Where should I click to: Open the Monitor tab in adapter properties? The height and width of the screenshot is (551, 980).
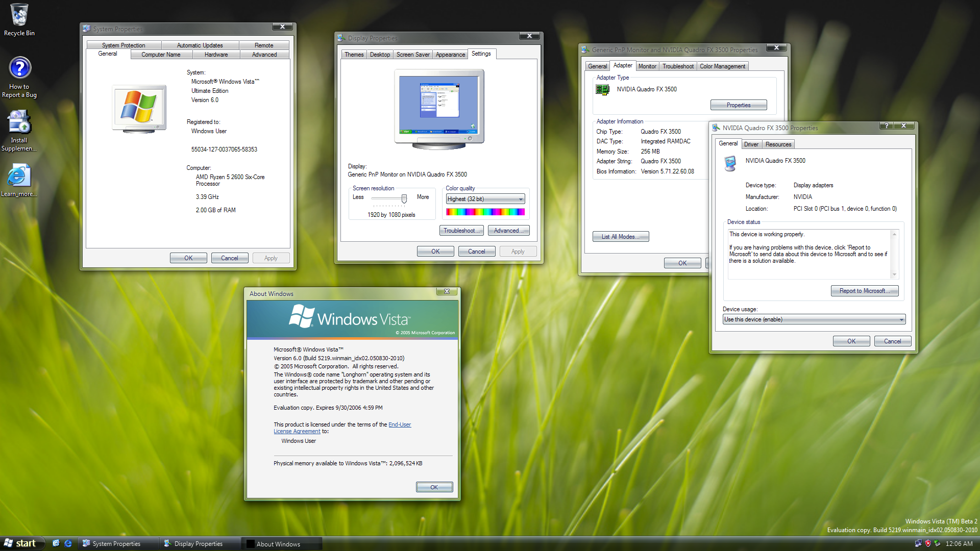click(647, 66)
